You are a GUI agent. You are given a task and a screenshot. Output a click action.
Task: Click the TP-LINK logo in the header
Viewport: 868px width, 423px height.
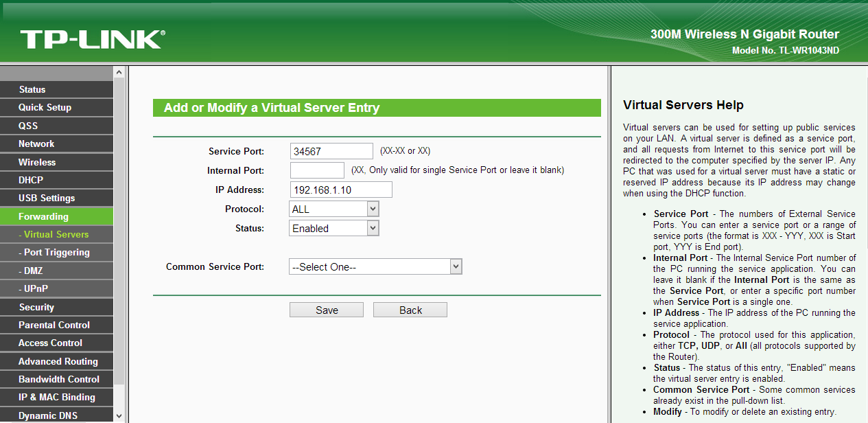coord(93,39)
